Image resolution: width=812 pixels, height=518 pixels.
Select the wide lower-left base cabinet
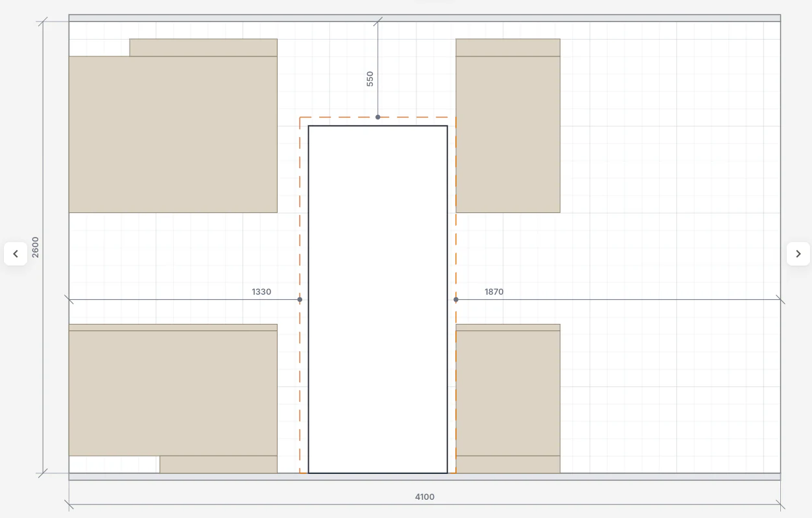click(x=173, y=393)
